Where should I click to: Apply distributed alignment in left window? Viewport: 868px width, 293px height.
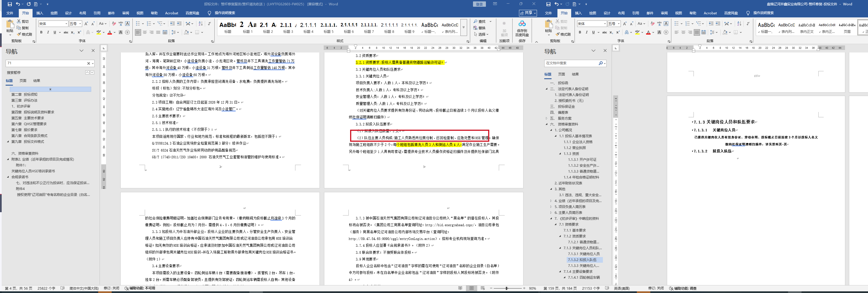pos(165,32)
